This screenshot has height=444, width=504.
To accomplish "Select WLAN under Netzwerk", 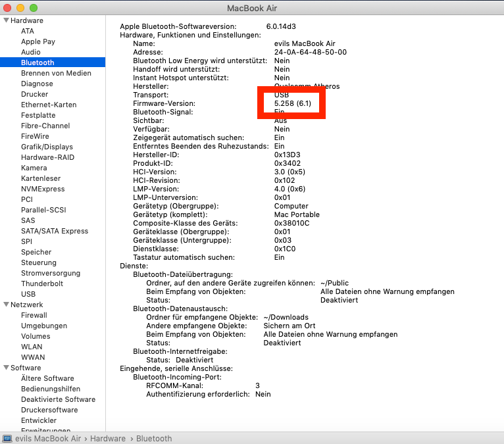I will click(32, 347).
